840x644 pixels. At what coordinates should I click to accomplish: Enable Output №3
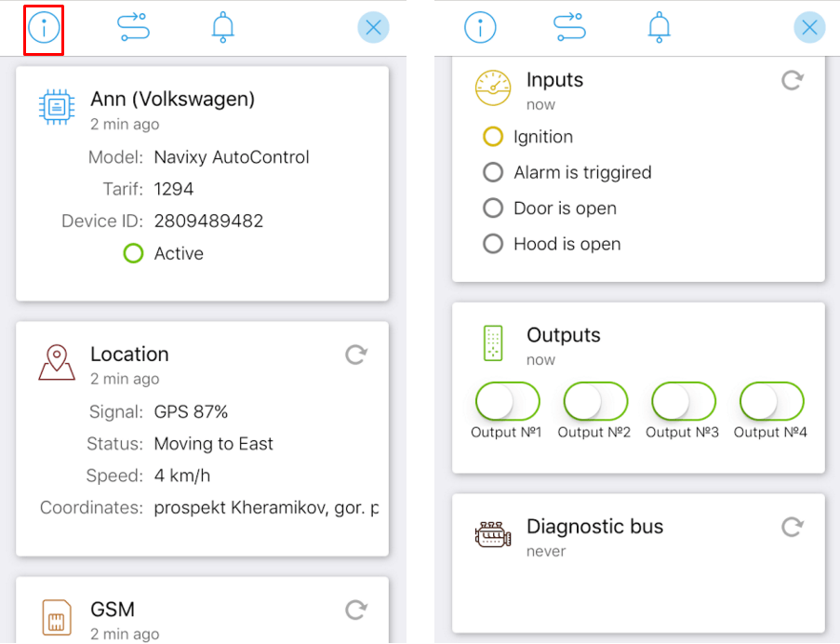click(682, 399)
